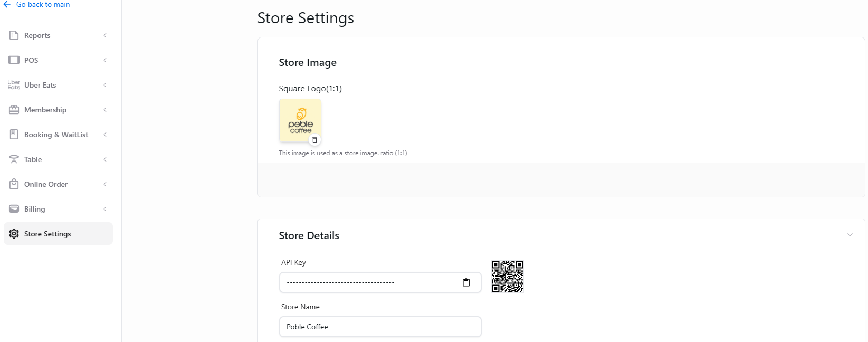This screenshot has width=868, height=342.
Task: Open Billing in the sidebar
Action: 58,209
